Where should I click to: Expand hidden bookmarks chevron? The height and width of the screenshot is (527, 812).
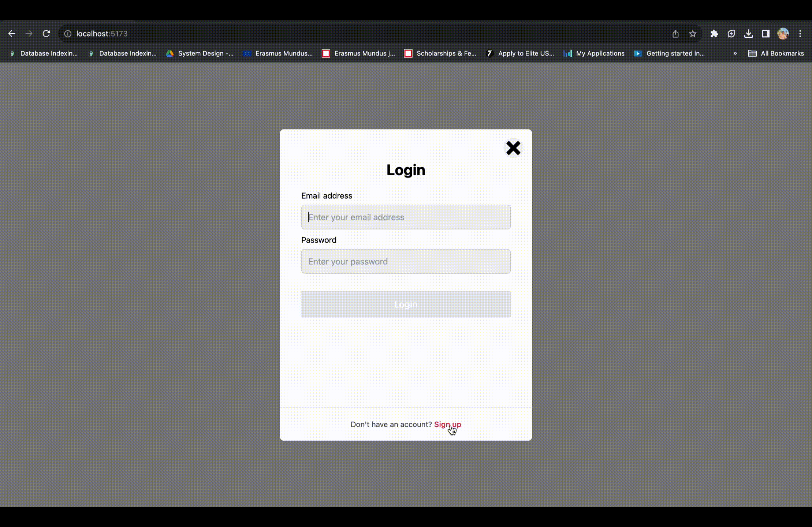pyautogui.click(x=735, y=53)
